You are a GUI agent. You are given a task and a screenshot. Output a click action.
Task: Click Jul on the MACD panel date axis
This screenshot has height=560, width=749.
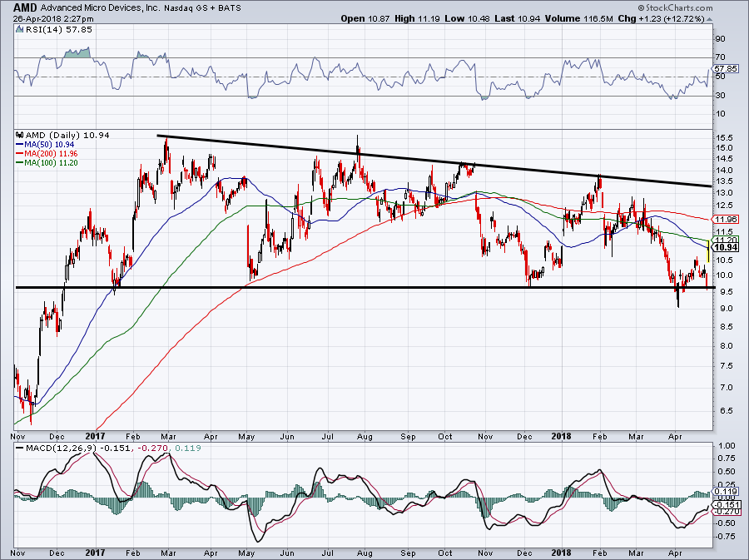[x=328, y=554]
